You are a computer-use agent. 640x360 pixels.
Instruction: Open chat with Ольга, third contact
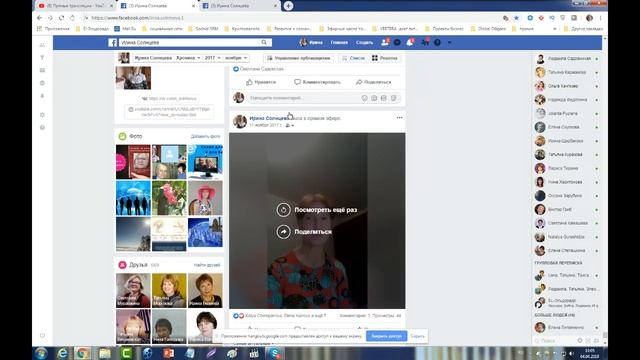point(567,86)
